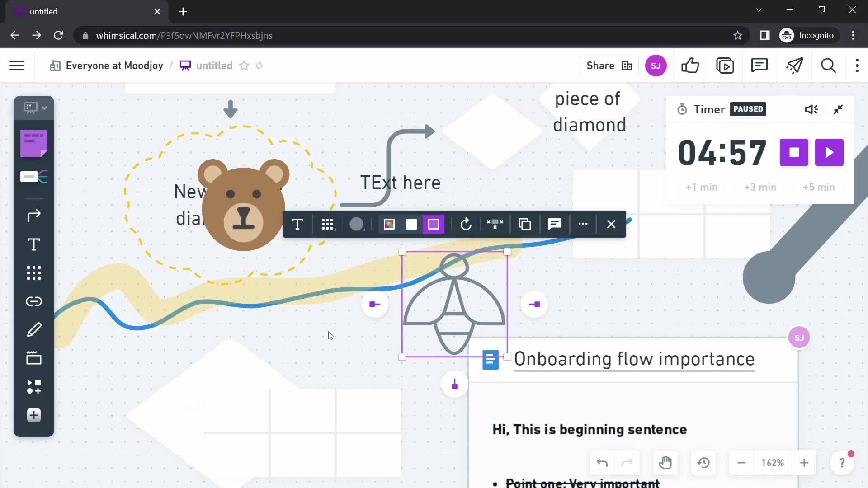Select the Arrow/Connector tool
Image resolution: width=868 pixels, height=488 pixels.
click(x=33, y=216)
